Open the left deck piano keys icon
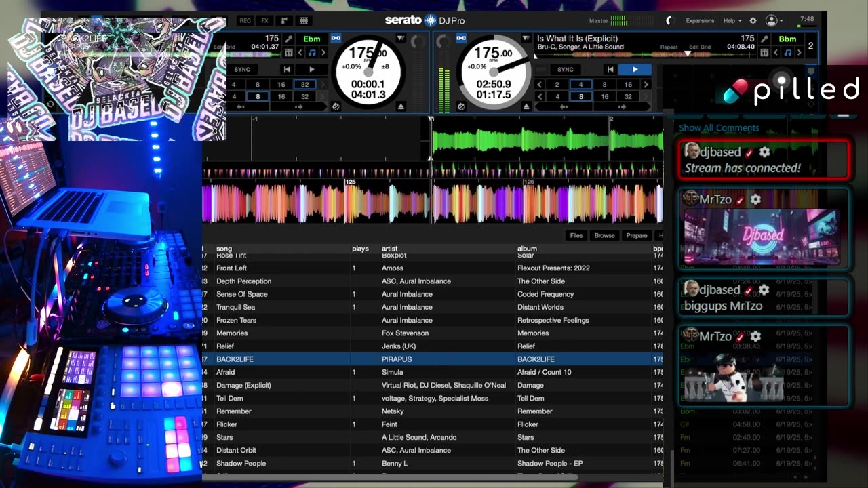Image resolution: width=868 pixels, height=488 pixels. point(289,53)
